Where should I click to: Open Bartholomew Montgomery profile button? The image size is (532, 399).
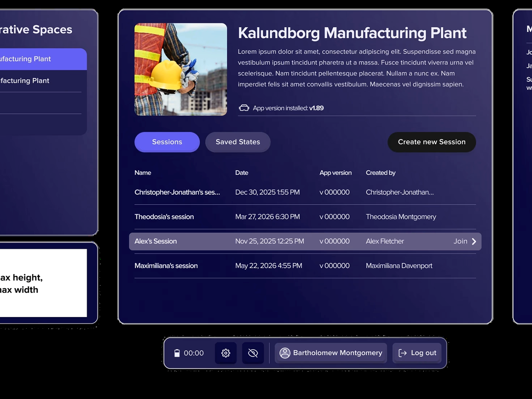click(331, 353)
